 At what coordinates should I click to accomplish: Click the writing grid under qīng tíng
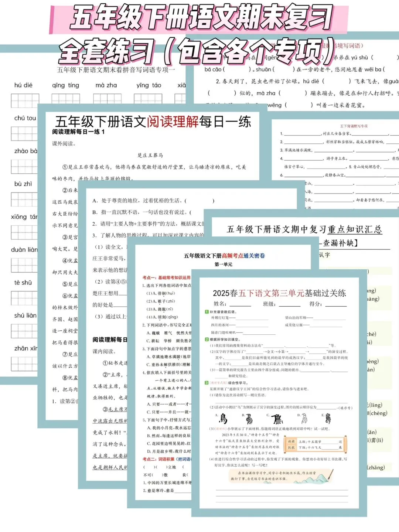click(66, 99)
